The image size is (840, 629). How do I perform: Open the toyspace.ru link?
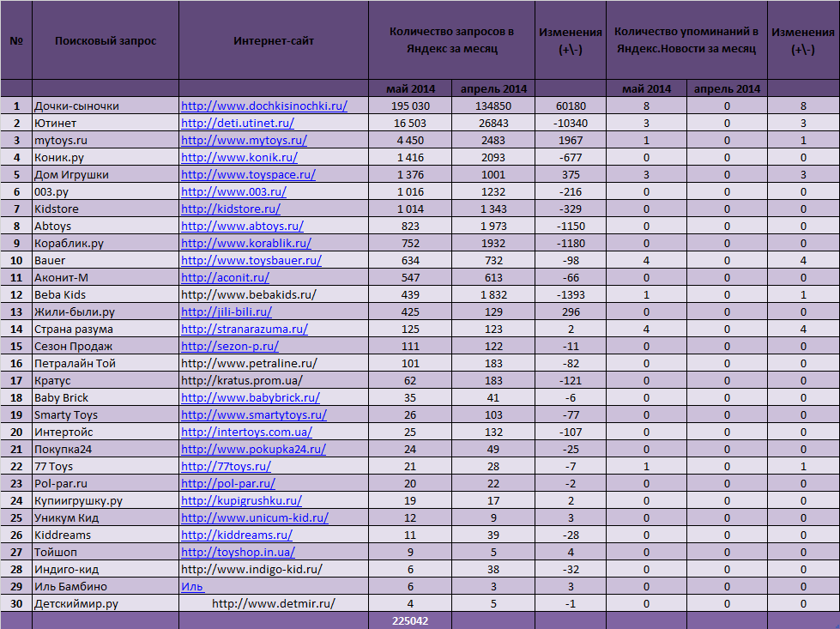click(248, 175)
